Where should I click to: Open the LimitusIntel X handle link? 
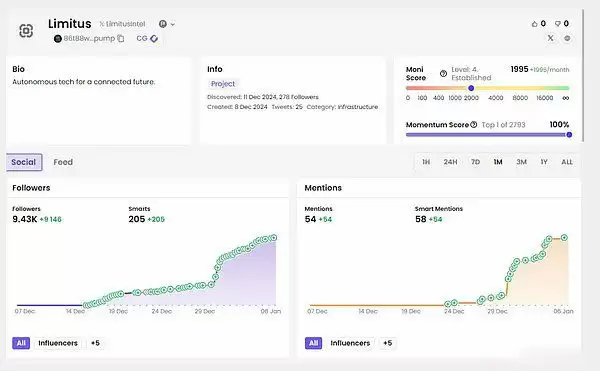coord(122,24)
